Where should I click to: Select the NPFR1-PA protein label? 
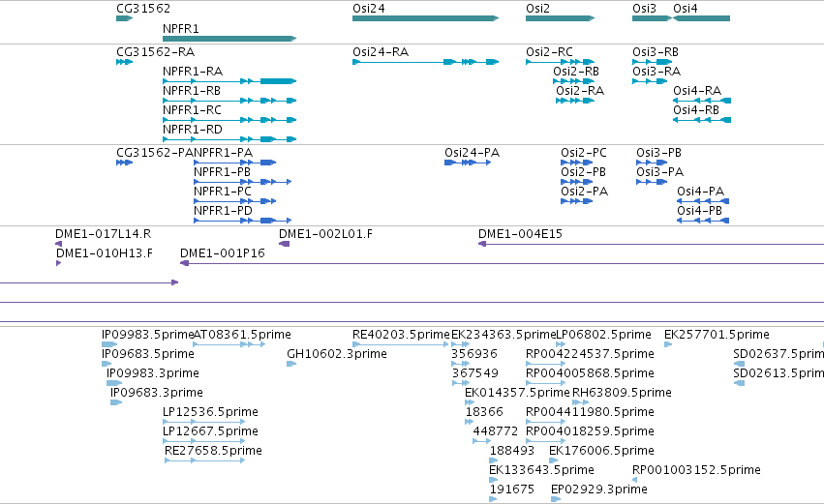(224, 153)
